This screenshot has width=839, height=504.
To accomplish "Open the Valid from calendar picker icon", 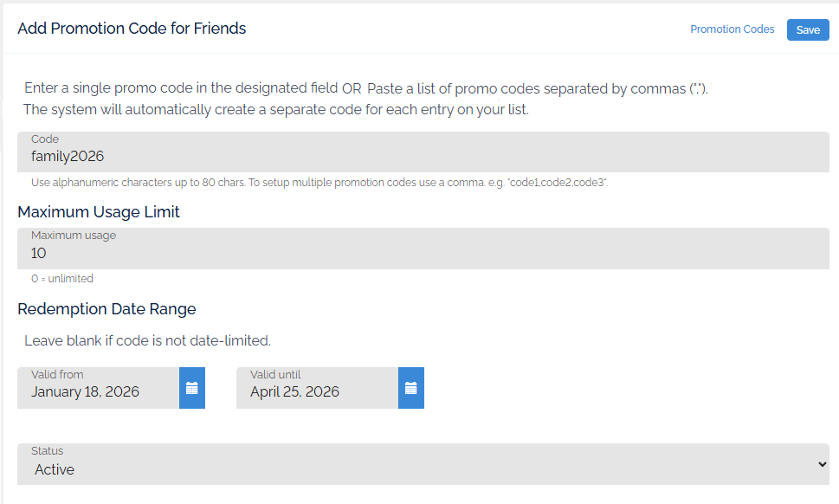I will (x=191, y=388).
